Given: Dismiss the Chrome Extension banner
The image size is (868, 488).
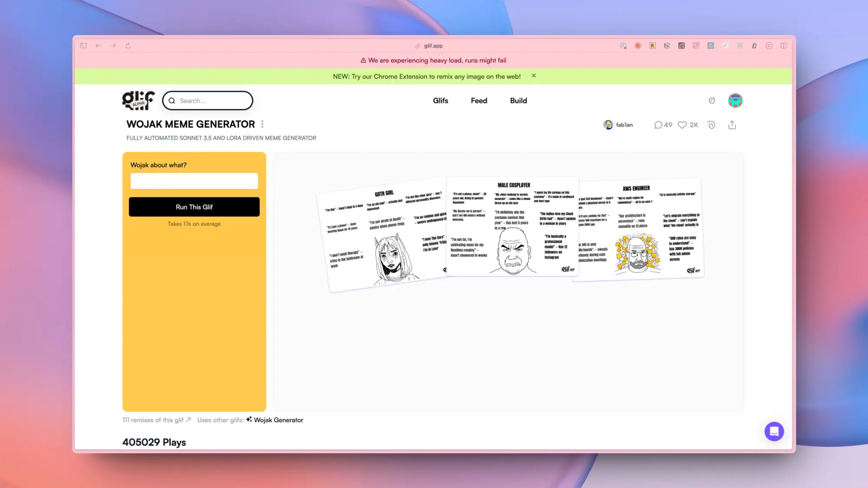Looking at the screenshot, I should (x=534, y=75).
